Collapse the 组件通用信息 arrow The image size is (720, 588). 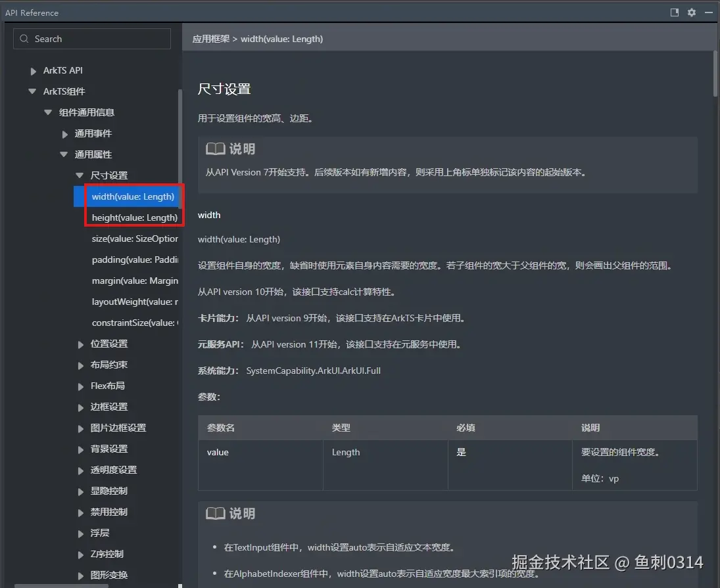coord(48,112)
